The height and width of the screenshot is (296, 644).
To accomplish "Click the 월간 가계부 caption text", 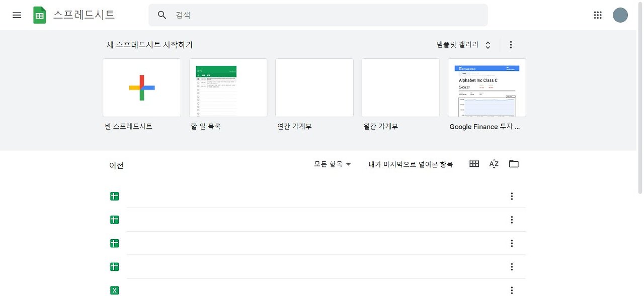I will (381, 127).
